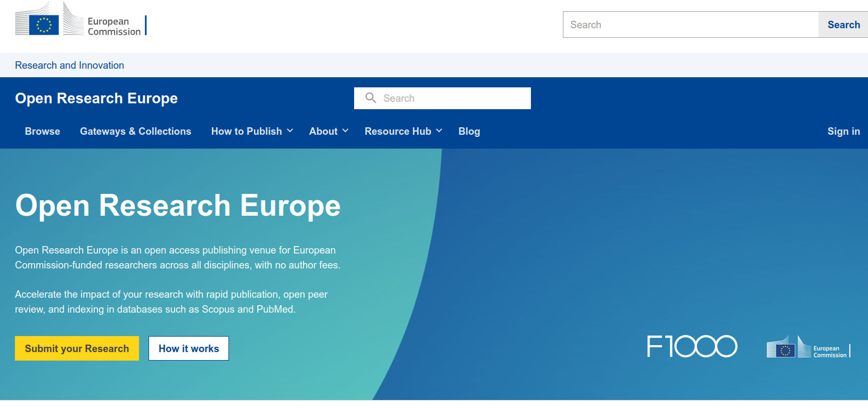Open the How to Publish menu
Viewport: 868px width, 408px height.
[x=247, y=132]
